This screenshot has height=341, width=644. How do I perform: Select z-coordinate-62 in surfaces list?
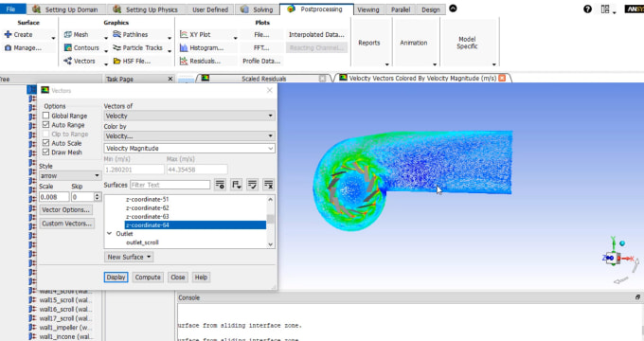click(x=148, y=207)
